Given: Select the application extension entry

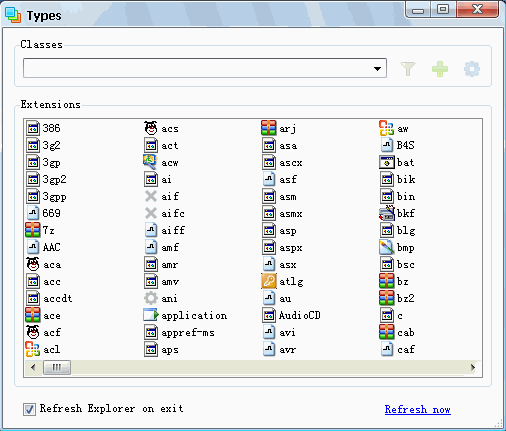Looking at the screenshot, I should [185, 315].
